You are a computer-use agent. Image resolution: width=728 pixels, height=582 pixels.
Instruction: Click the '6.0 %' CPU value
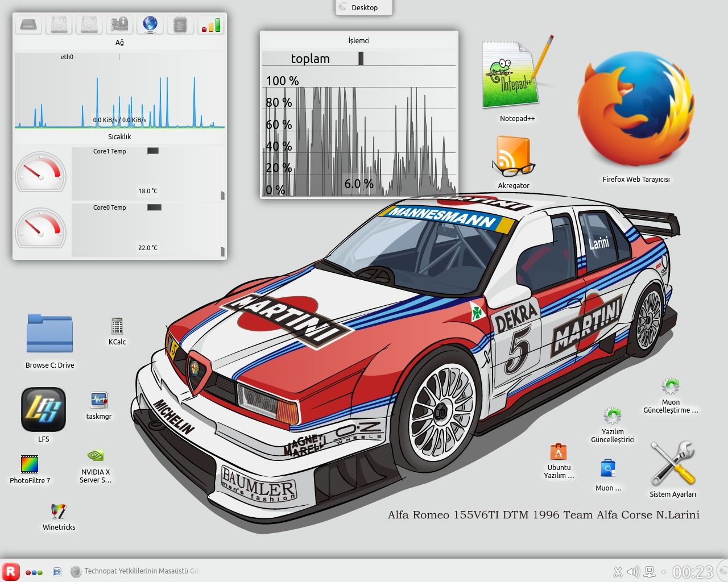tap(359, 184)
